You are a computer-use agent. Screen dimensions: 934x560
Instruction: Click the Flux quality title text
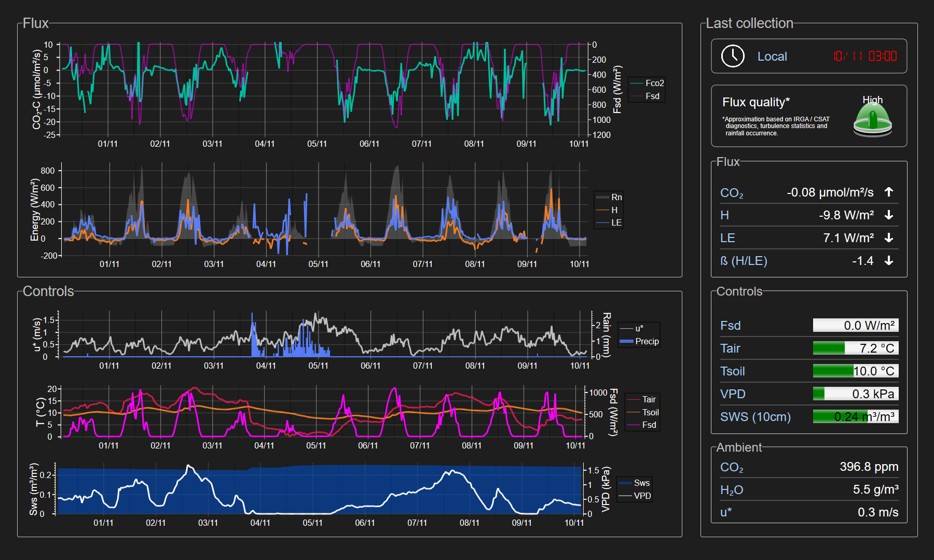(x=756, y=102)
